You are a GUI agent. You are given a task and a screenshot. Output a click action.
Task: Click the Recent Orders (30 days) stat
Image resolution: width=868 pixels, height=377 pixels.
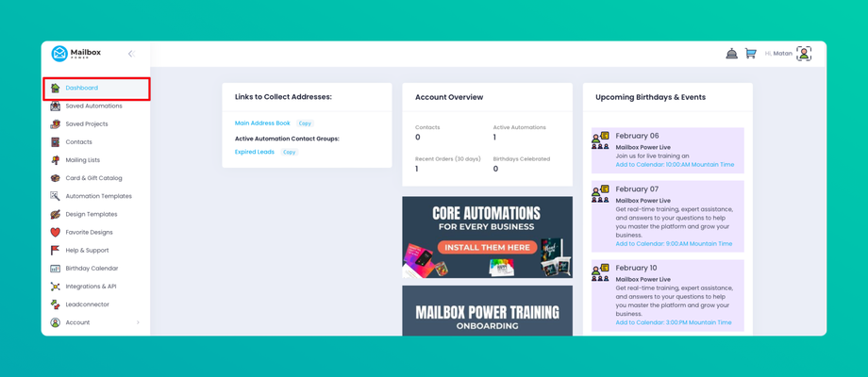(x=448, y=164)
